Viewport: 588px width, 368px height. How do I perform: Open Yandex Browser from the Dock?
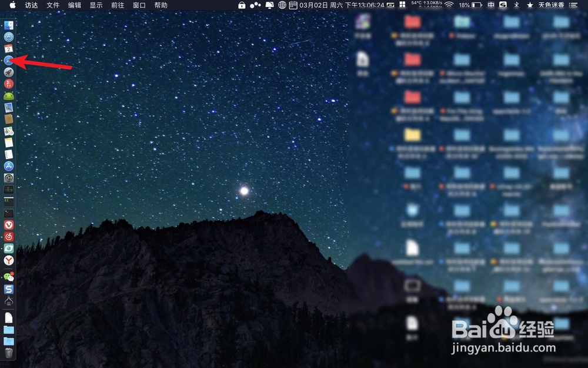point(8,260)
